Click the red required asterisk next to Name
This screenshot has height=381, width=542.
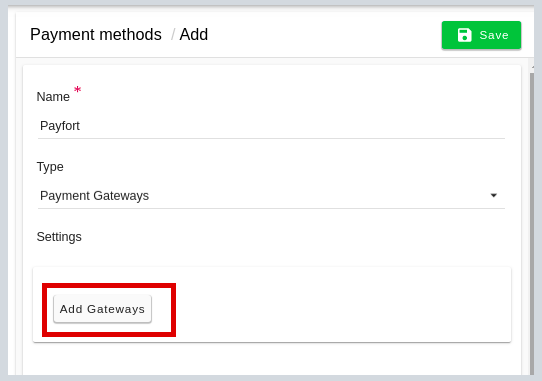[77, 90]
